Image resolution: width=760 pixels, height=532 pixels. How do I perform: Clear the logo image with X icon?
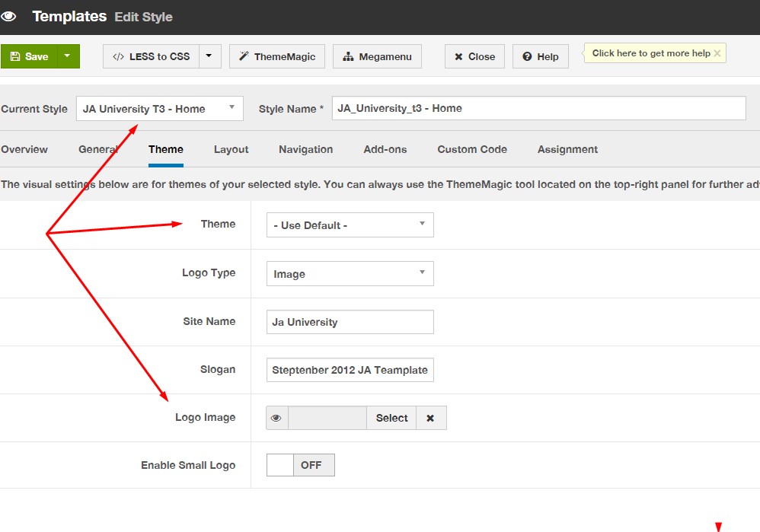point(430,418)
